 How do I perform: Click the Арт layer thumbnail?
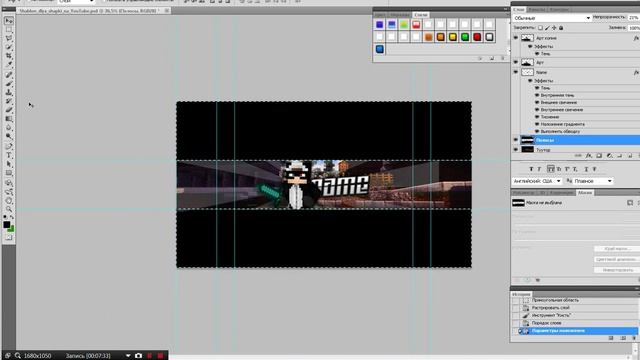[527, 62]
